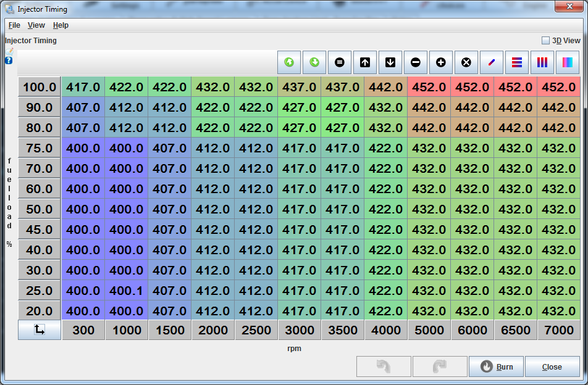588x385 pixels.
Task: Select the 50.0 fuel load row header
Action: click(40, 209)
